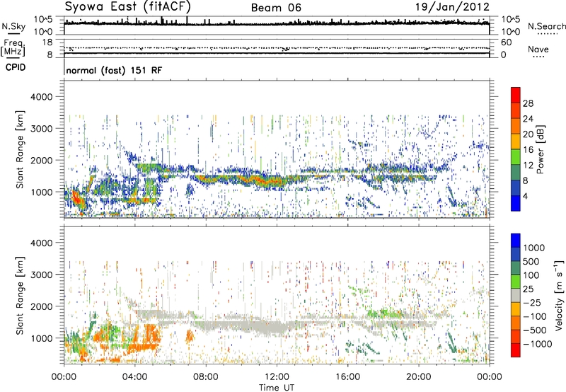
Task: Pick the light green 12–16 dB power colorbar segment
Action: click(516, 157)
